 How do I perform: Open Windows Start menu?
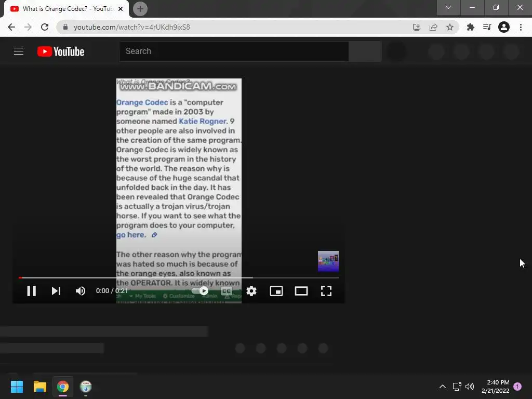point(17,387)
